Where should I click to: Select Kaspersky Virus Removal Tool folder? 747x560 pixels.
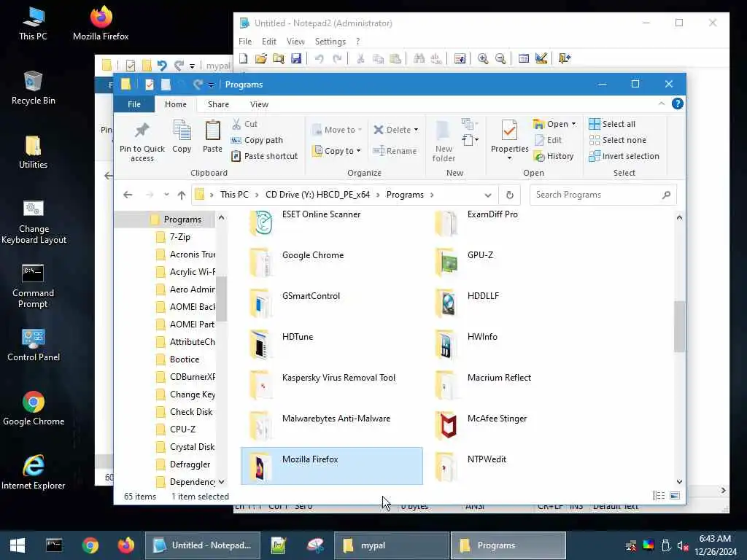(332, 384)
